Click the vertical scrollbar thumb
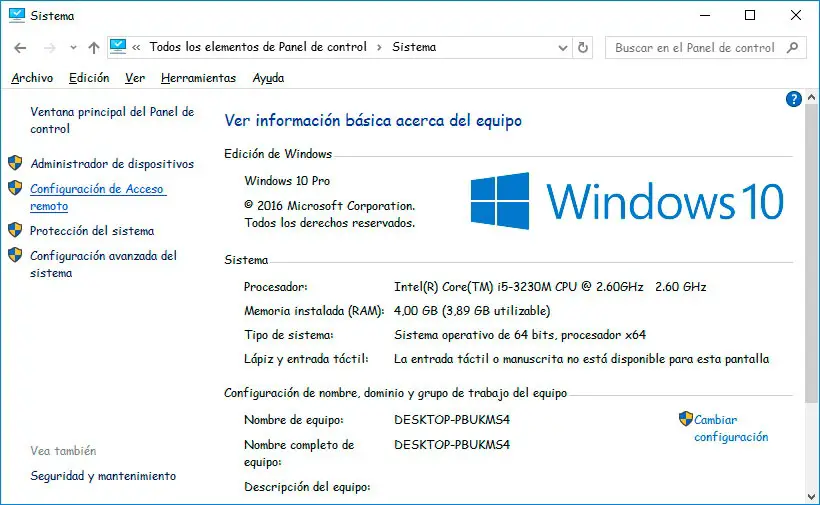Viewport: 820px width, 505px height. tap(811, 254)
